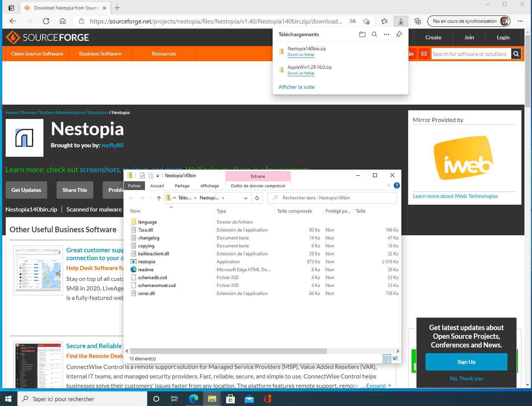This screenshot has width=532, height=406.
Task: Click the Get Updates button
Action: [x=26, y=190]
